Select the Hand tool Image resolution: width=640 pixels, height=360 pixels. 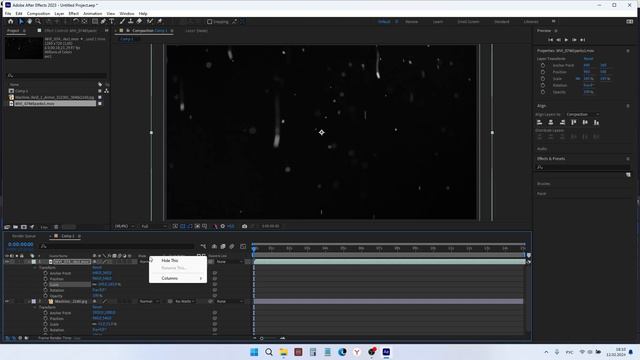29,21
